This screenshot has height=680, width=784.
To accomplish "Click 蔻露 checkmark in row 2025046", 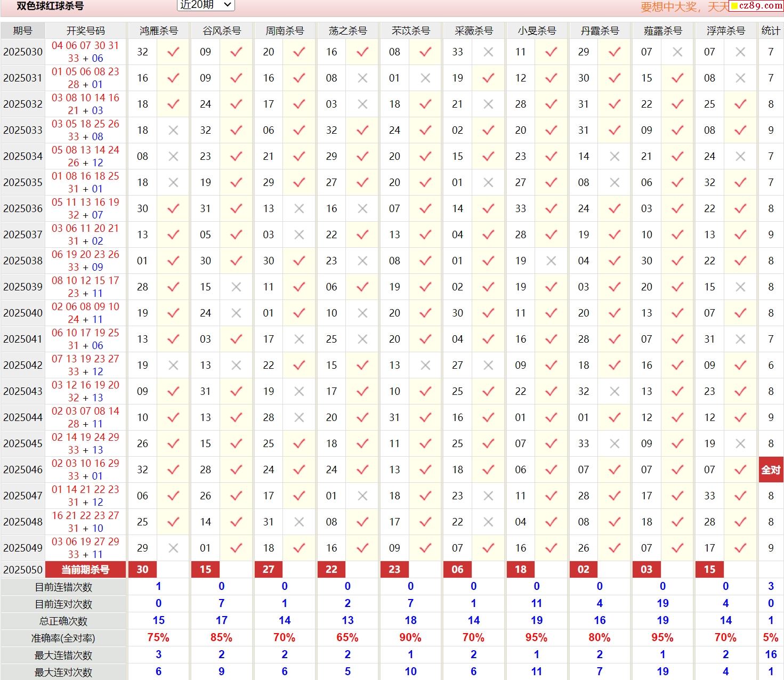I will [677, 469].
